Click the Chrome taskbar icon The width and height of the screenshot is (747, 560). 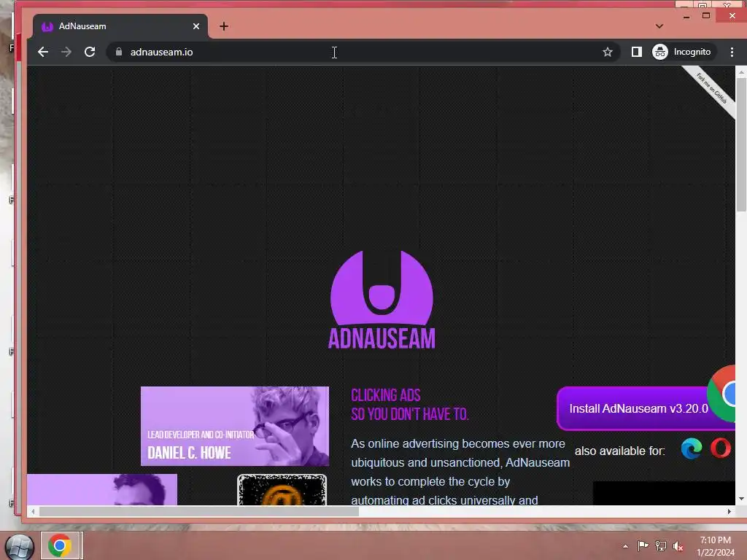(x=61, y=545)
